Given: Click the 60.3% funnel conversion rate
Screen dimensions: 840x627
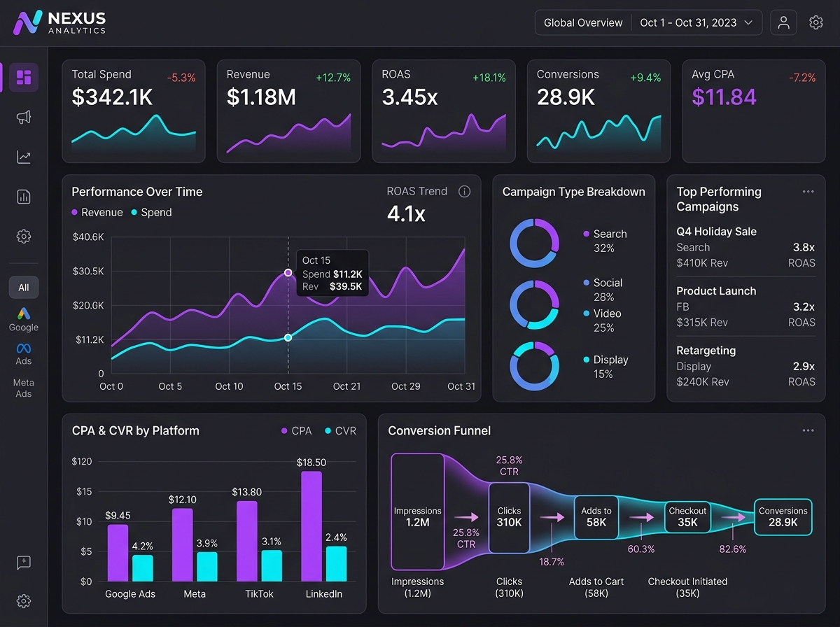Looking at the screenshot, I should click(x=640, y=549).
